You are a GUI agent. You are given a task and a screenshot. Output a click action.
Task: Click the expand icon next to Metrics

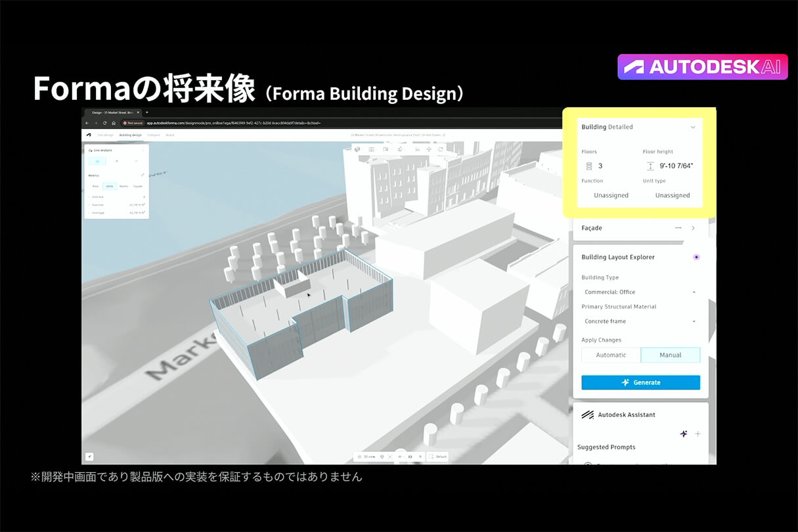tap(143, 175)
